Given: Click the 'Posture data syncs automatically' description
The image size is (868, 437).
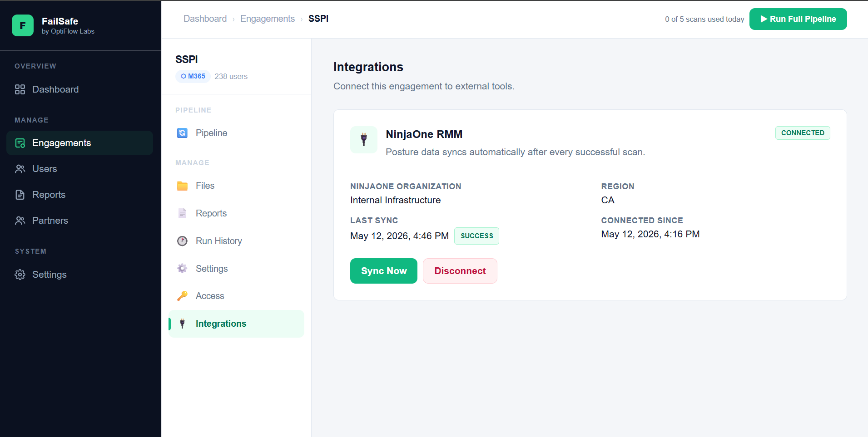Looking at the screenshot, I should 516,152.
